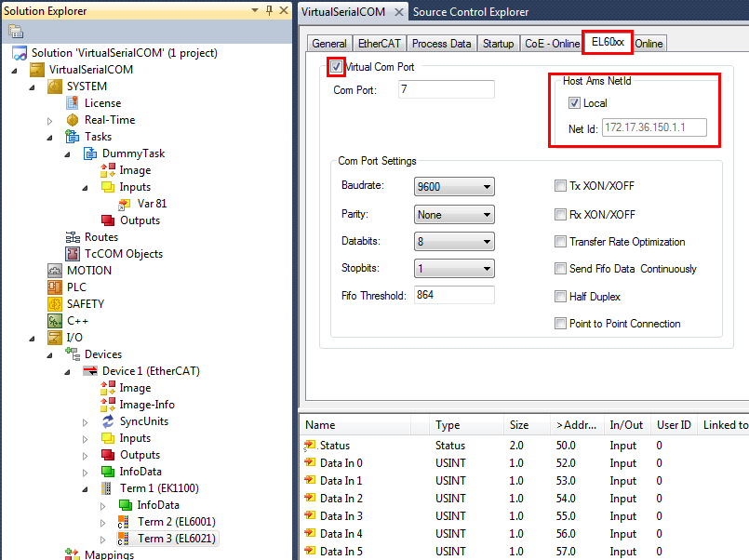
Task: Click the PLC node icon
Action: tap(55, 287)
